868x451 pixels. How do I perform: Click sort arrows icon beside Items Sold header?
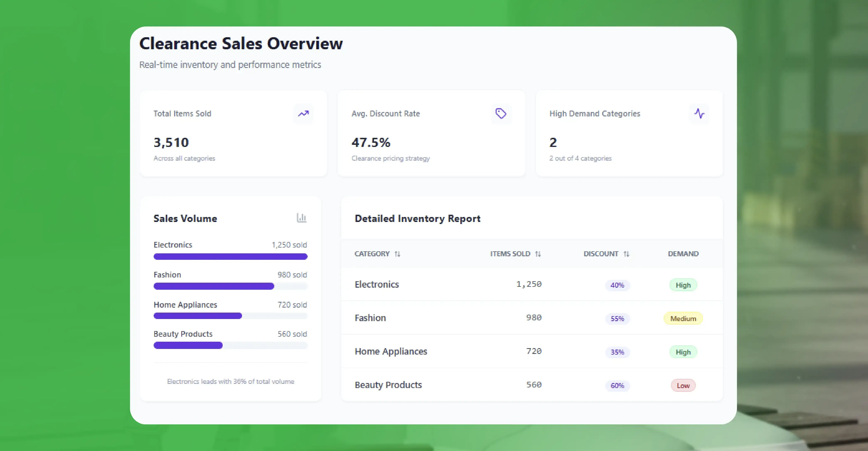pyautogui.click(x=538, y=254)
